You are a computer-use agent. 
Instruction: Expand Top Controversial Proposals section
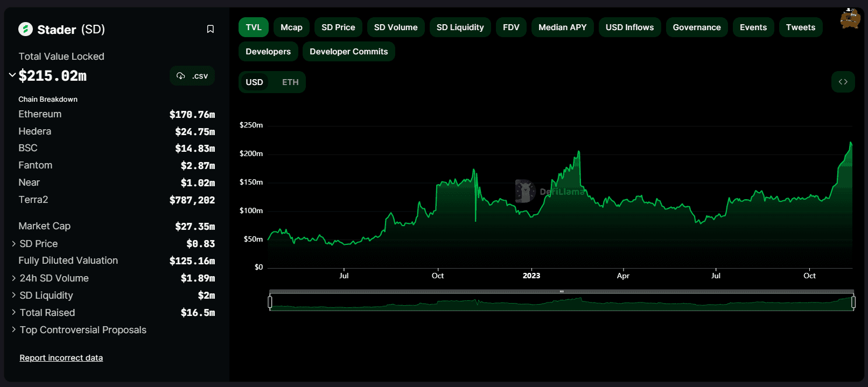click(x=13, y=330)
